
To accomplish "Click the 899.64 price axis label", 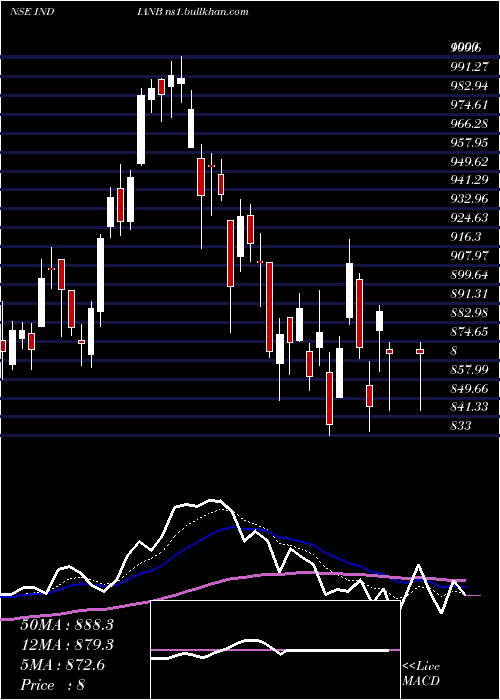I will (x=469, y=275).
